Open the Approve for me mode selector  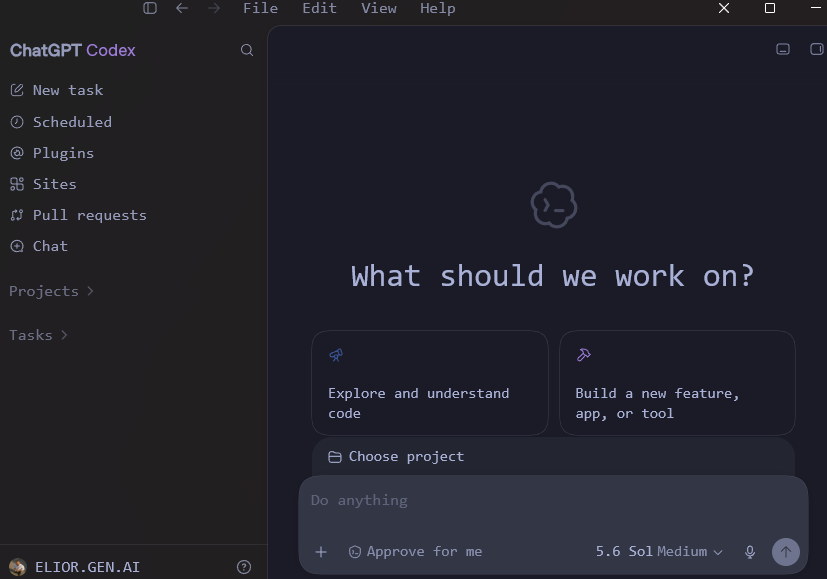point(416,552)
